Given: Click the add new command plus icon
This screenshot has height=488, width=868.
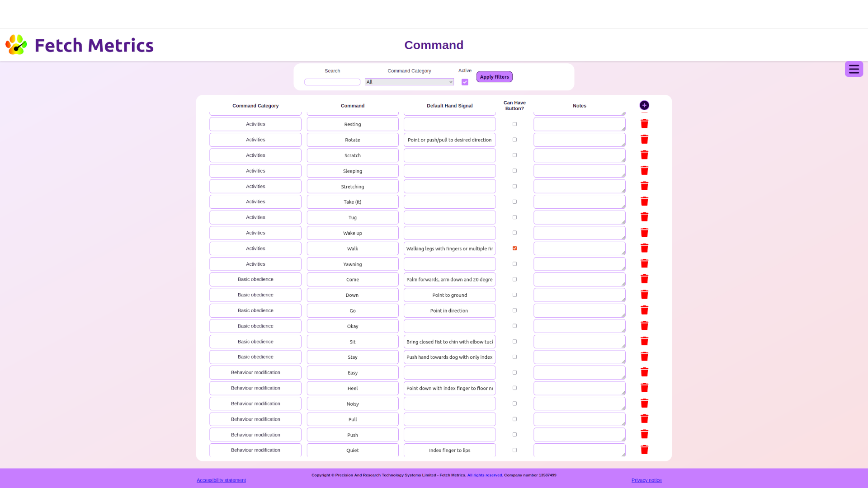Looking at the screenshot, I should point(644,105).
